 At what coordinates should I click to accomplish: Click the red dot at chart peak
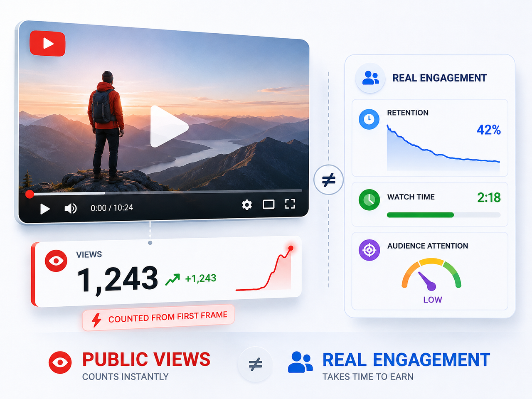tap(291, 248)
